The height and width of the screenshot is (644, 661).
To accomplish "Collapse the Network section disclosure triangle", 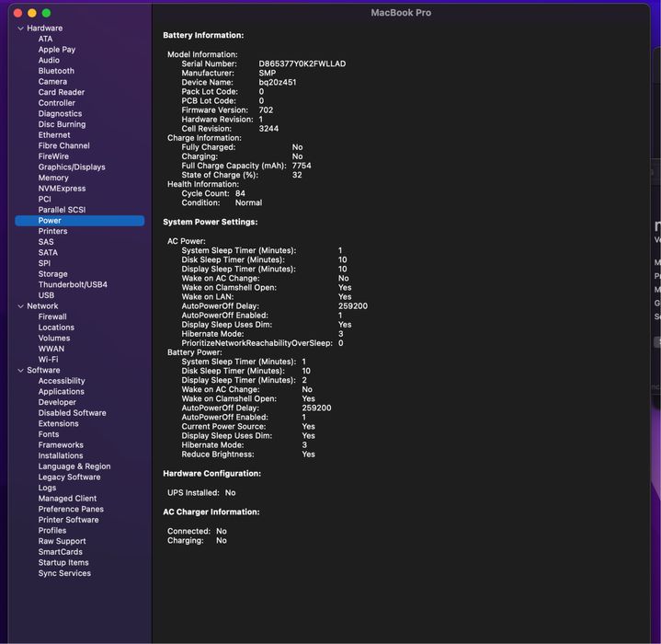I will (x=19, y=306).
